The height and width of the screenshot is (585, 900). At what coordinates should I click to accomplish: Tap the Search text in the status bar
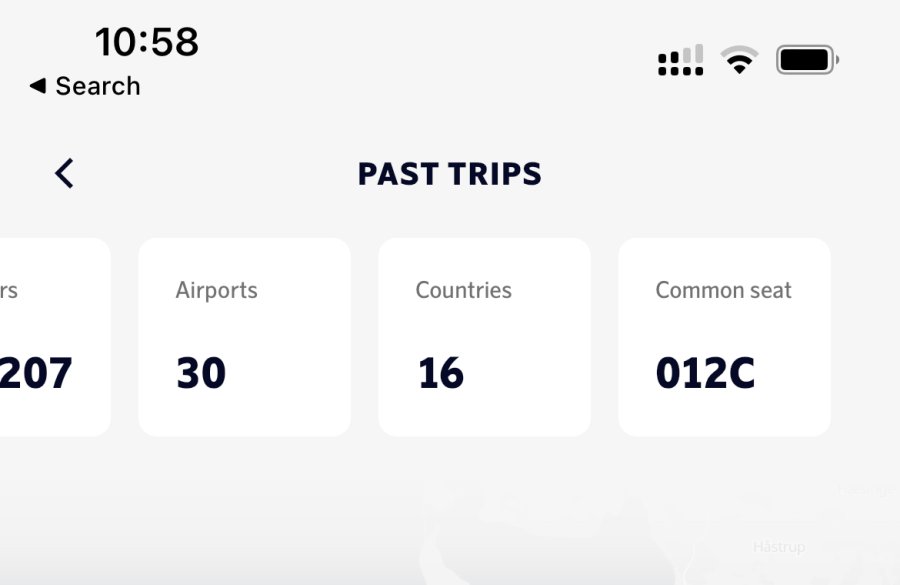coord(98,86)
